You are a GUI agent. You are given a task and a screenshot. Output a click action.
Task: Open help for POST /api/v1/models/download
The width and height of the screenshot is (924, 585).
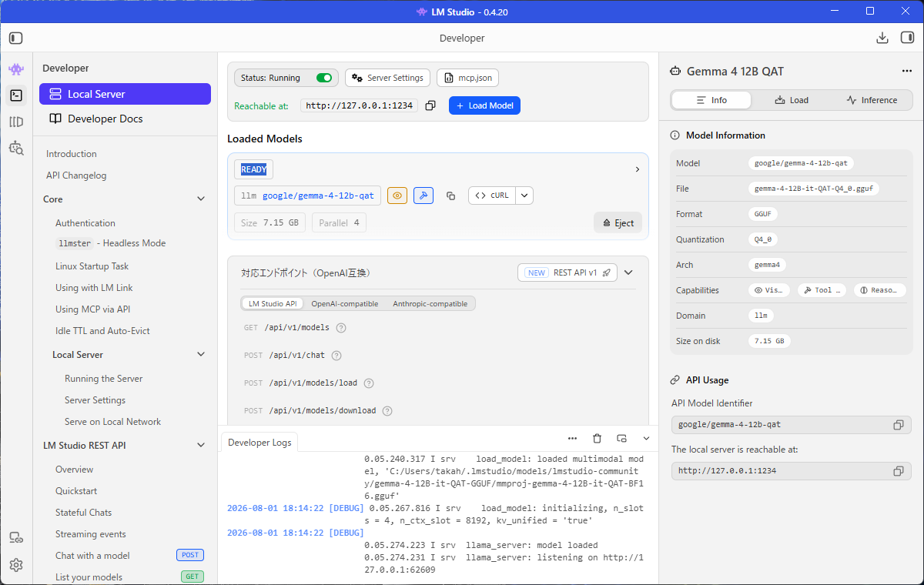click(x=387, y=411)
